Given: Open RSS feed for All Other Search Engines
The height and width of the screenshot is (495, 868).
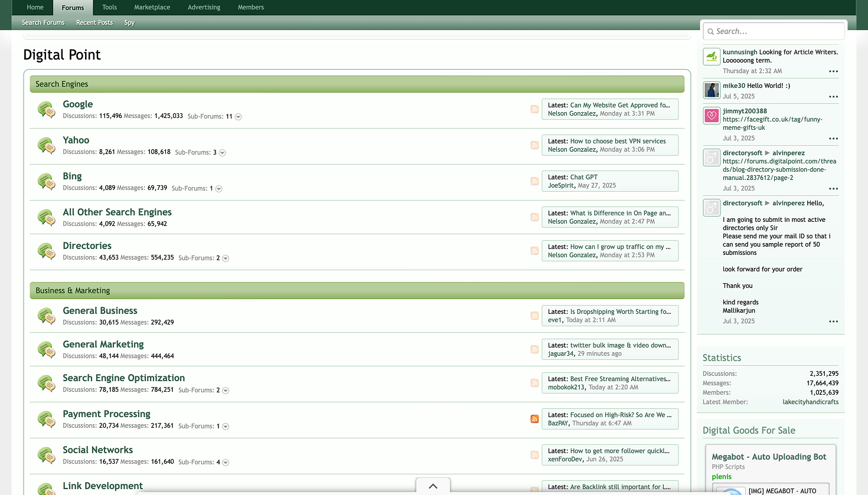Looking at the screenshot, I should click(x=534, y=217).
